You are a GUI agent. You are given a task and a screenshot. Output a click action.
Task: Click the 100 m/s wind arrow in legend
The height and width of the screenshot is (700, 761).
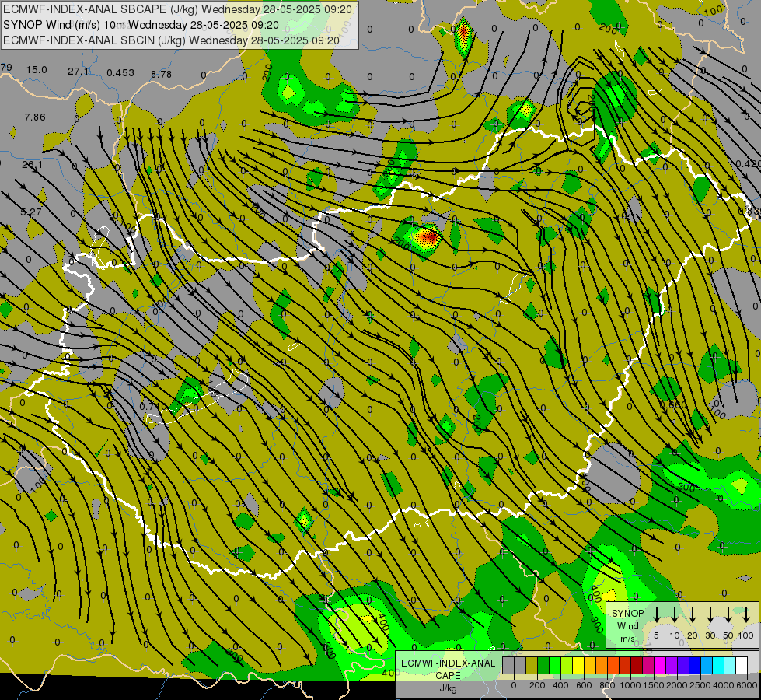(x=746, y=614)
